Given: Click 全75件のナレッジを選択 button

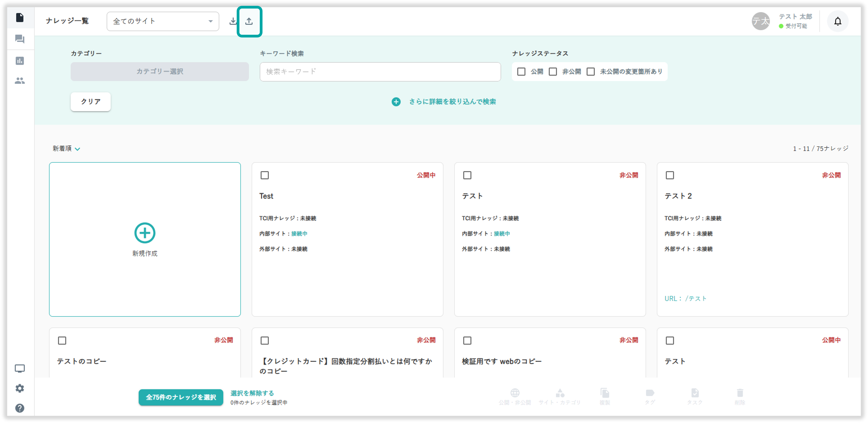Looking at the screenshot, I should [181, 397].
